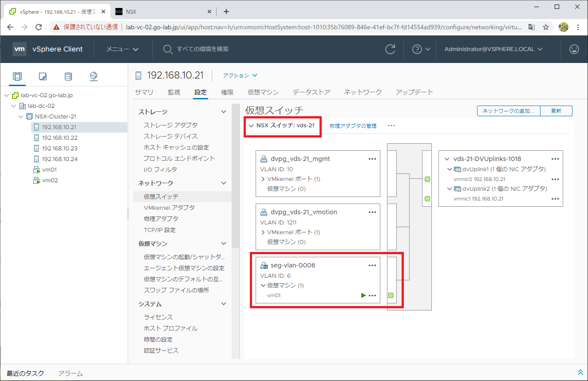Collapse dvUplink1 adapter list
588x381 pixels.
pyautogui.click(x=449, y=169)
